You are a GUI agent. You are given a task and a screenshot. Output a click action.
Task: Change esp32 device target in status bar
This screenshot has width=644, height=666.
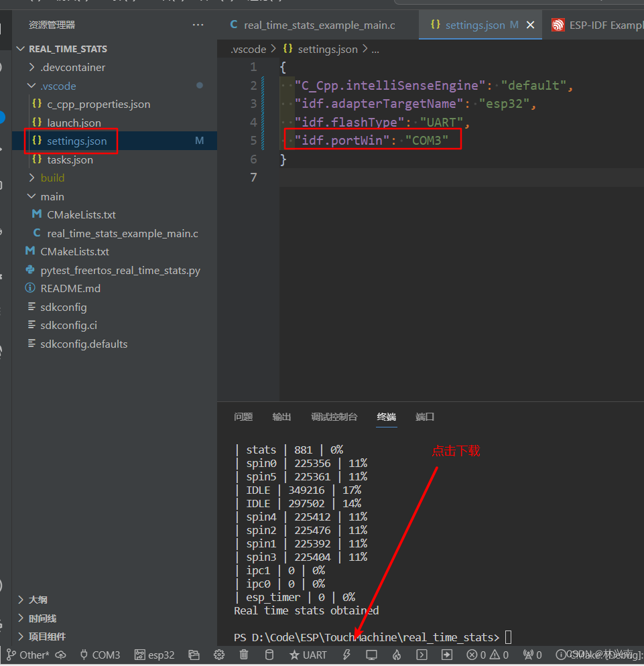click(x=154, y=655)
